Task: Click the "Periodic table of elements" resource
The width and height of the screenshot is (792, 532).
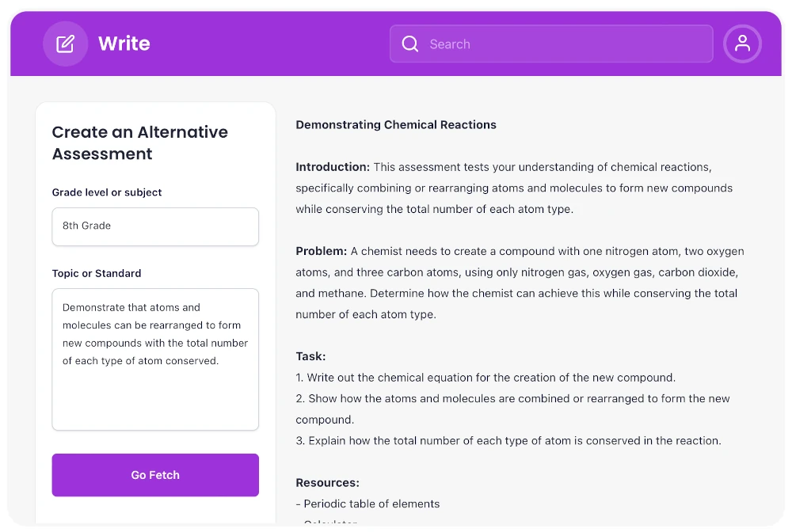Action: [367, 503]
